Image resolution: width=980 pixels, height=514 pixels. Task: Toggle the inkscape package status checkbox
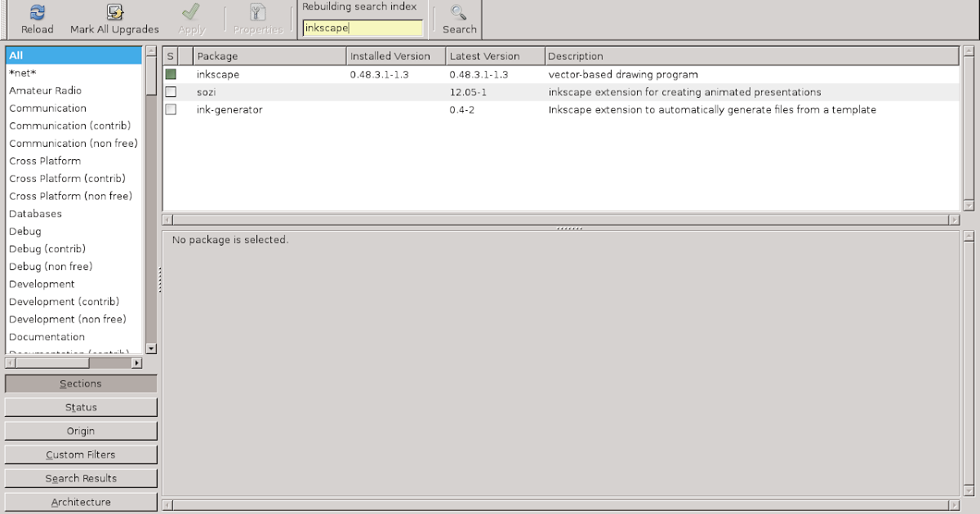pos(171,74)
